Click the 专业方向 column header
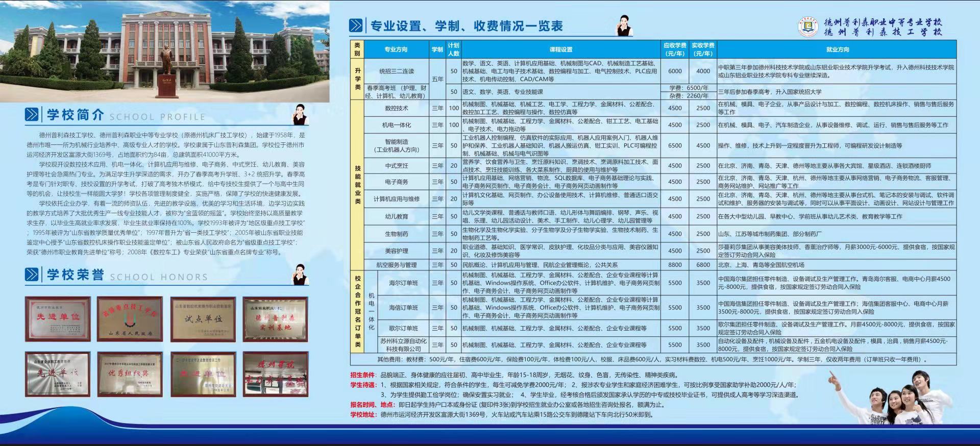Image resolution: width=980 pixels, height=446 pixels. click(x=396, y=49)
